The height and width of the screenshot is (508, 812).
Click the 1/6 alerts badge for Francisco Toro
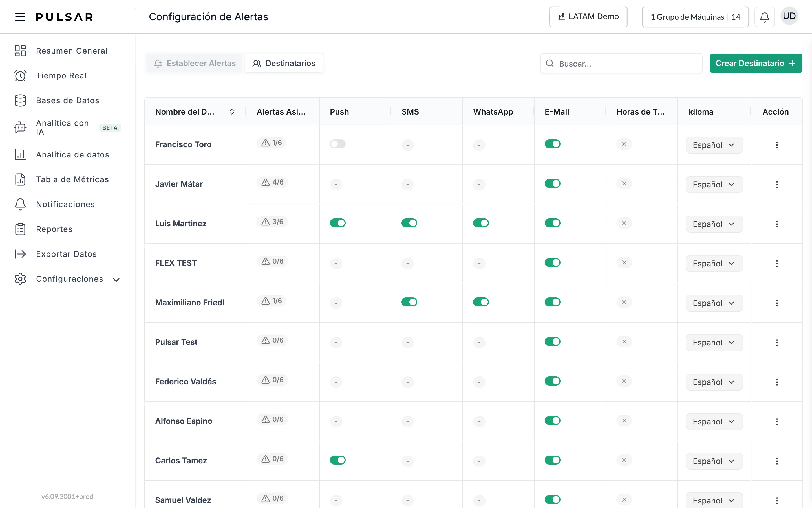[x=272, y=143]
